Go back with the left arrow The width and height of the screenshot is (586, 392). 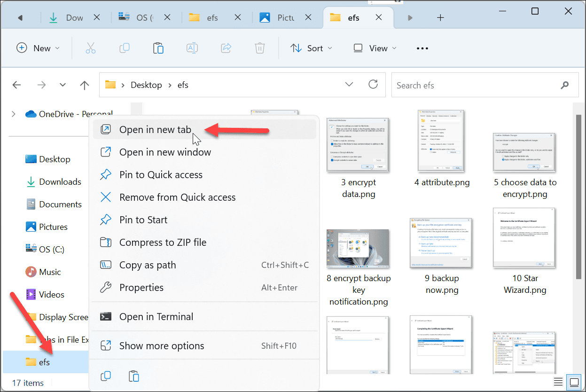tap(17, 85)
